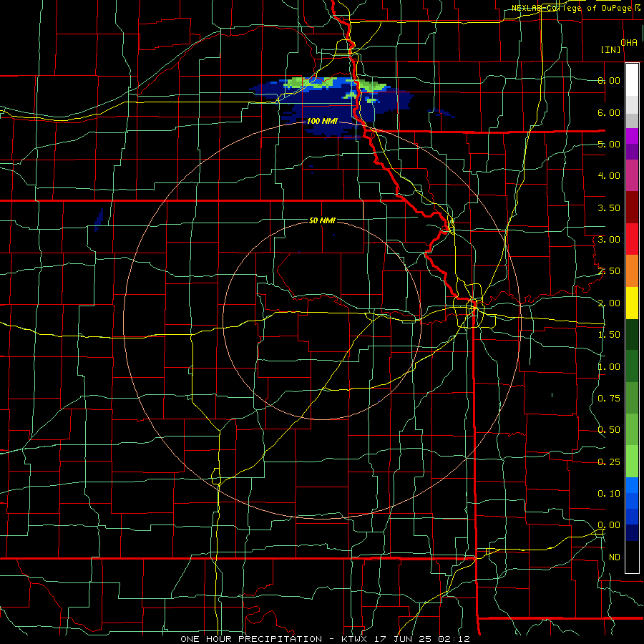Click the "3.00" legend value
Viewport: 644px width, 644px height.
[609, 240]
